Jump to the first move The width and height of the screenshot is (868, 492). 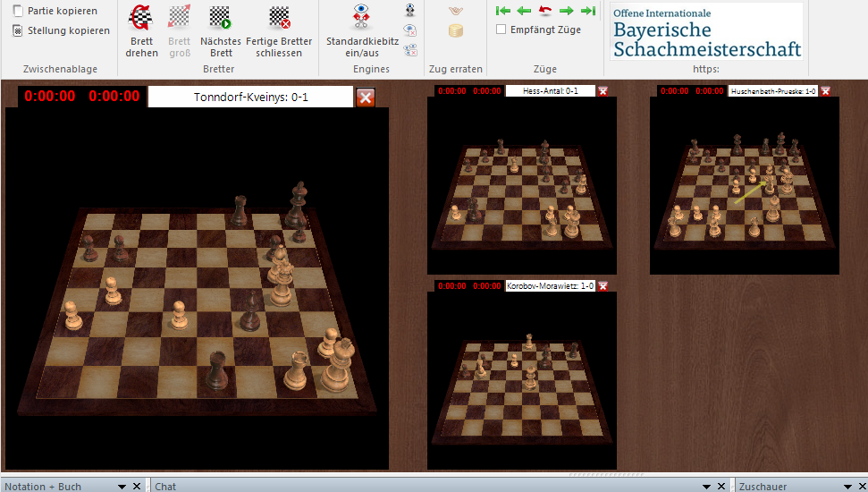[x=504, y=11]
